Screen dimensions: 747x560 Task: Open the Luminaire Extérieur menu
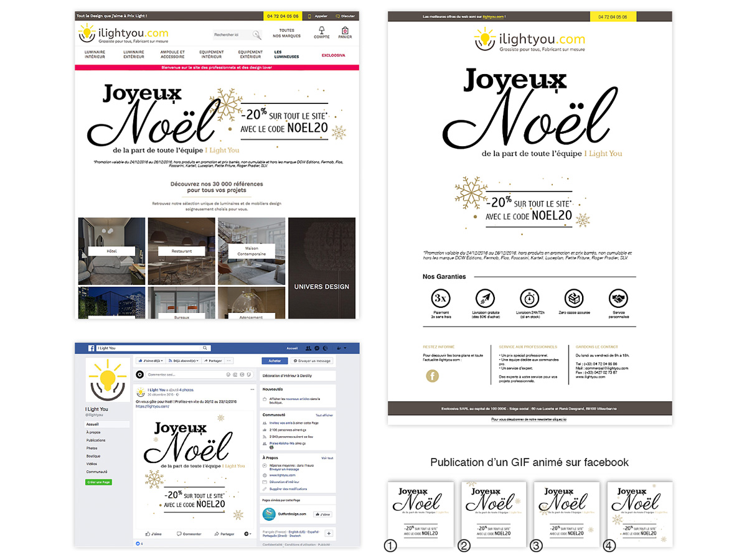click(x=134, y=55)
